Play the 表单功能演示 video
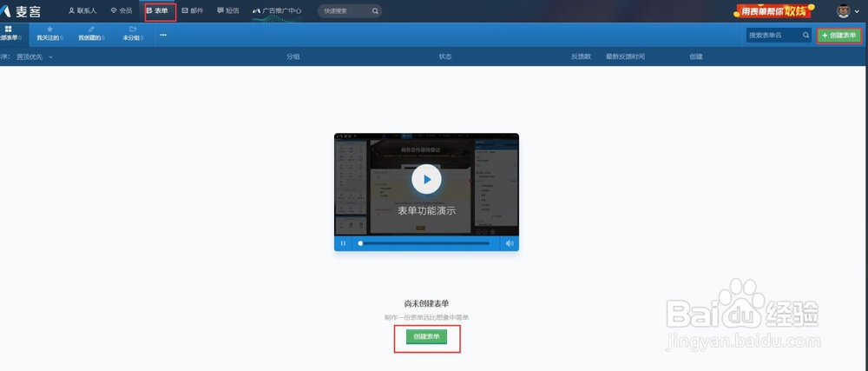 (426, 179)
